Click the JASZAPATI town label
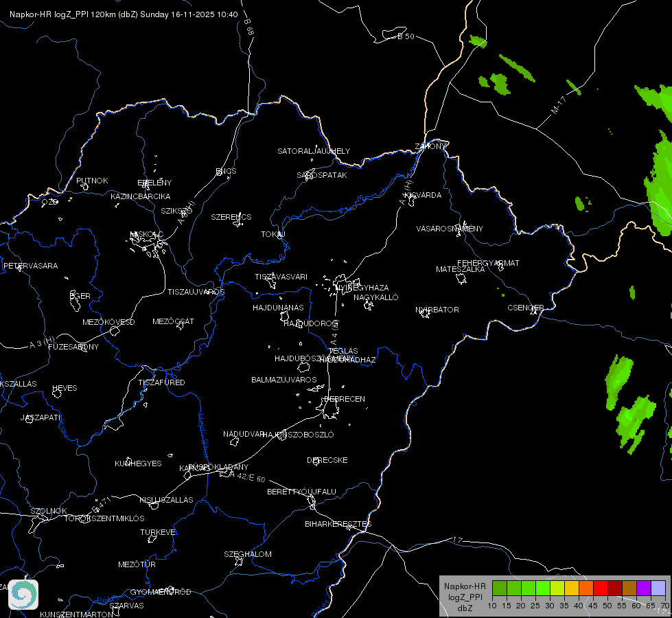This screenshot has width=672, height=618. point(40,417)
